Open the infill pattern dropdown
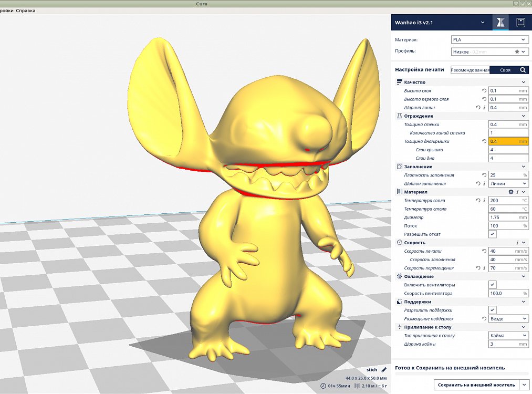532x394 pixels. point(508,184)
